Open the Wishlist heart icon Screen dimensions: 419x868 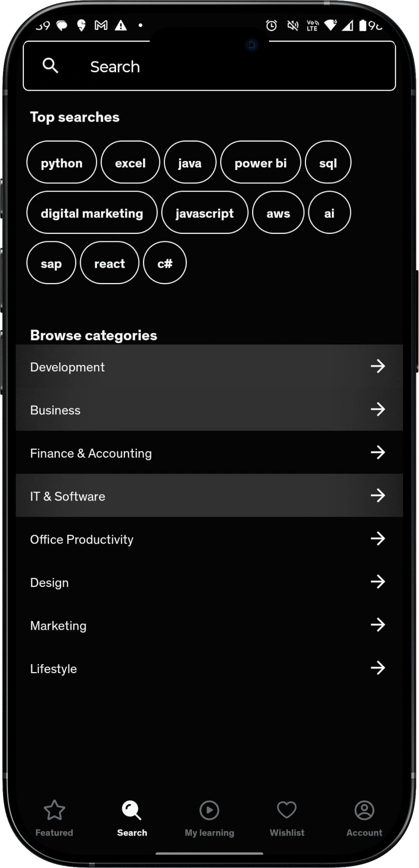287,810
